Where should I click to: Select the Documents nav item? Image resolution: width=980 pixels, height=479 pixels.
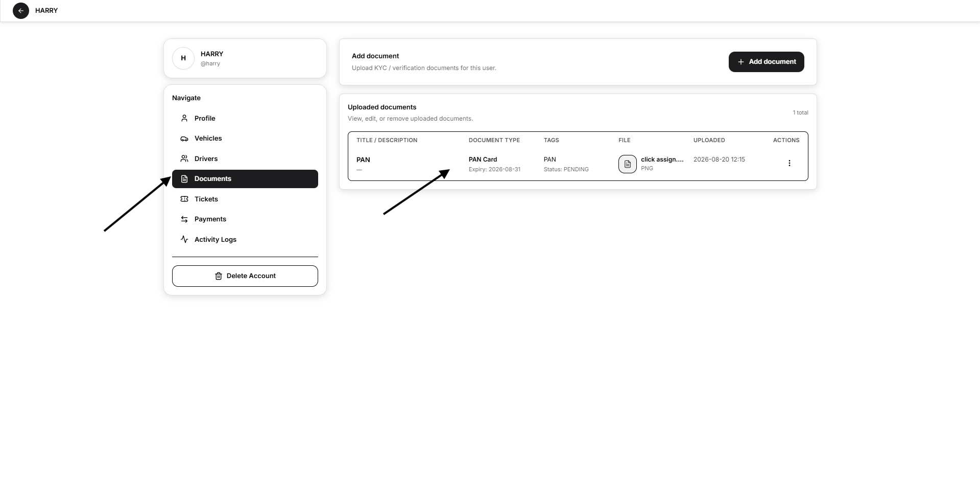point(245,179)
